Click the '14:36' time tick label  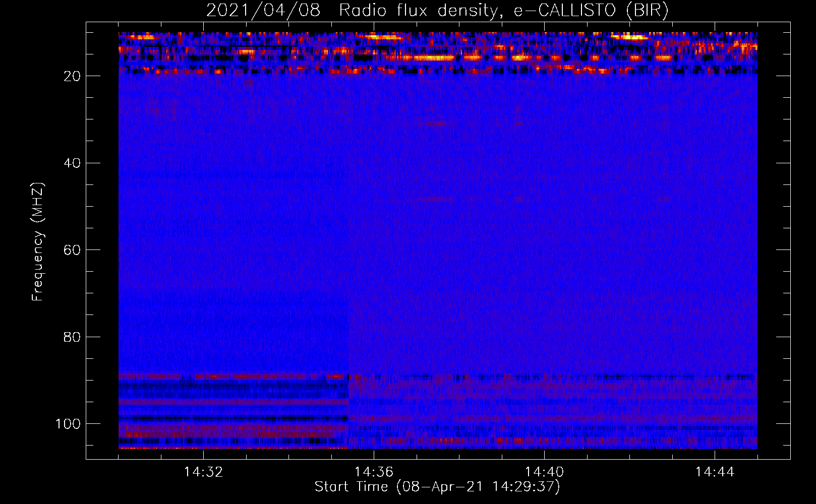point(374,472)
